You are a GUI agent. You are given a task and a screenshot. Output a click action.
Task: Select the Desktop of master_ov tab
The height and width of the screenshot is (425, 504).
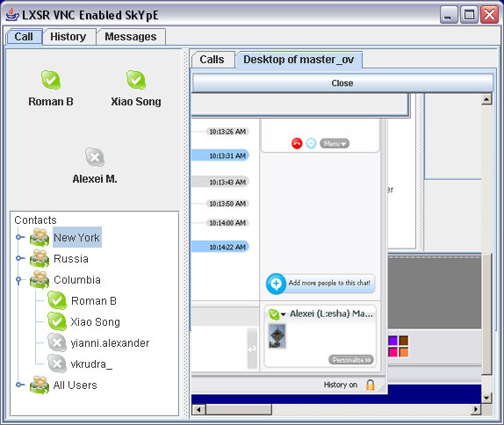tap(299, 60)
